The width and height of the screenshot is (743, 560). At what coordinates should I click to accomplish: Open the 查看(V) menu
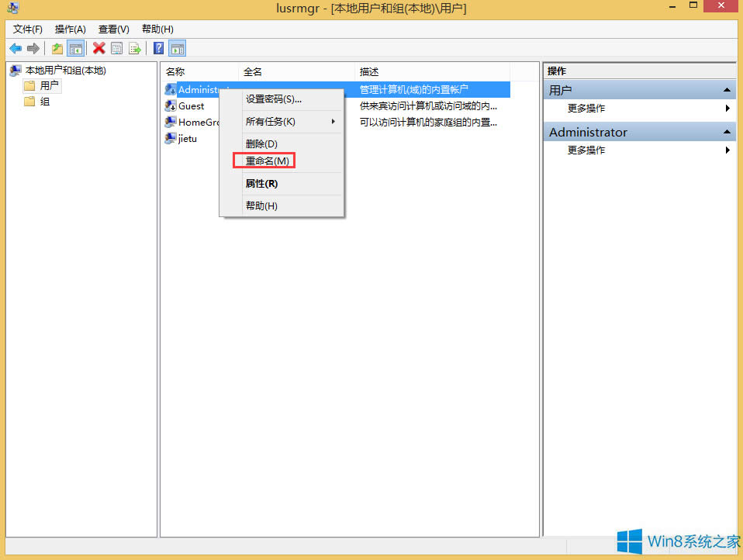pos(112,29)
